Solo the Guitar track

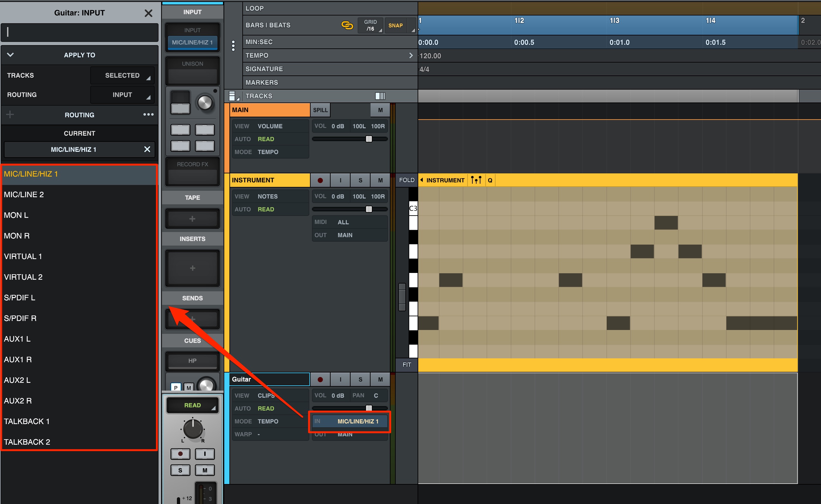360,379
